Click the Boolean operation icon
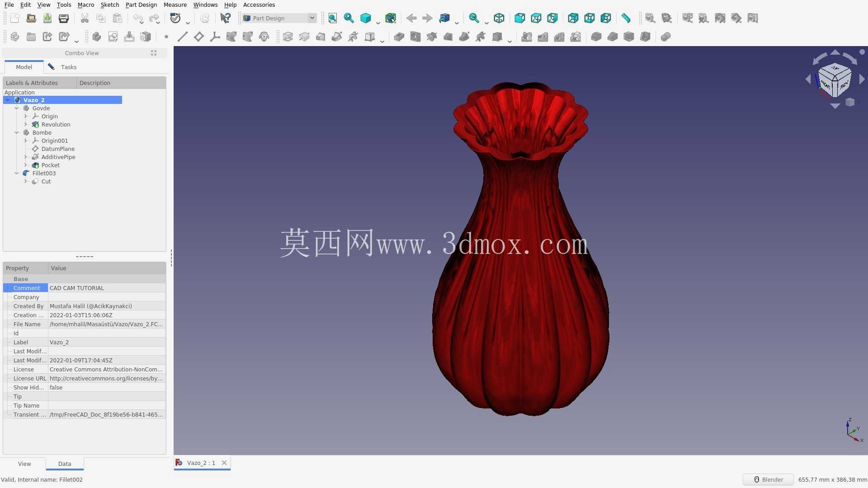The height and width of the screenshot is (488, 868). coord(665,37)
